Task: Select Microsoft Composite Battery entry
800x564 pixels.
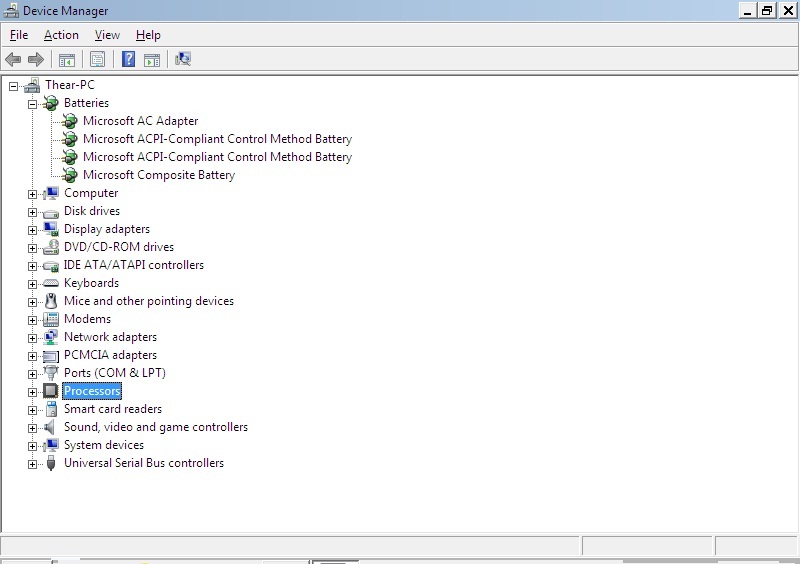Action: 159,175
